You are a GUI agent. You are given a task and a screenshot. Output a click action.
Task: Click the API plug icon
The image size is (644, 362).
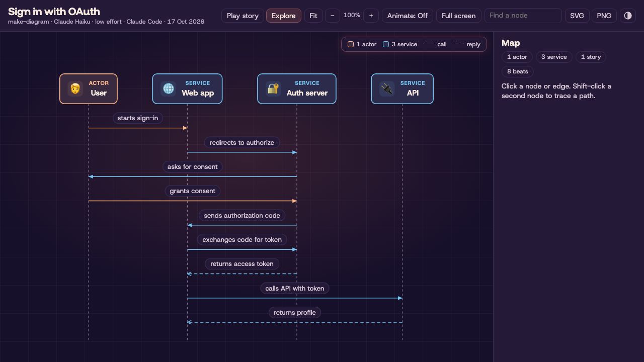[387, 89]
